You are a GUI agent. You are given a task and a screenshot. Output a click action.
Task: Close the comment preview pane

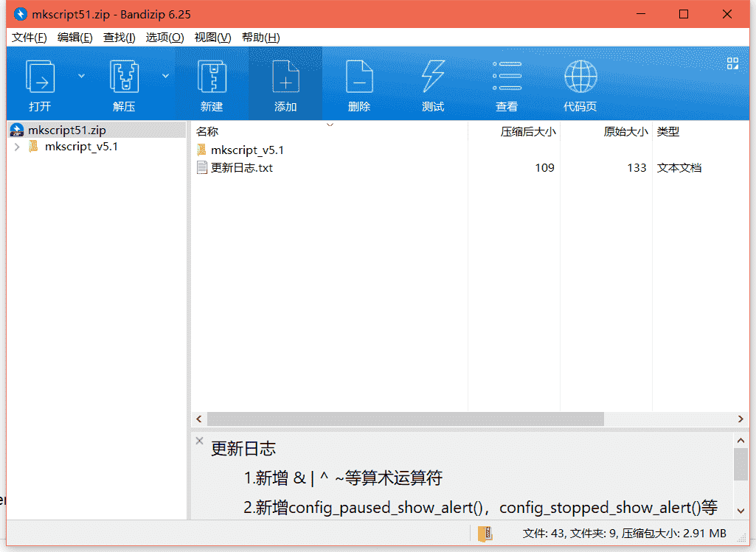[200, 441]
